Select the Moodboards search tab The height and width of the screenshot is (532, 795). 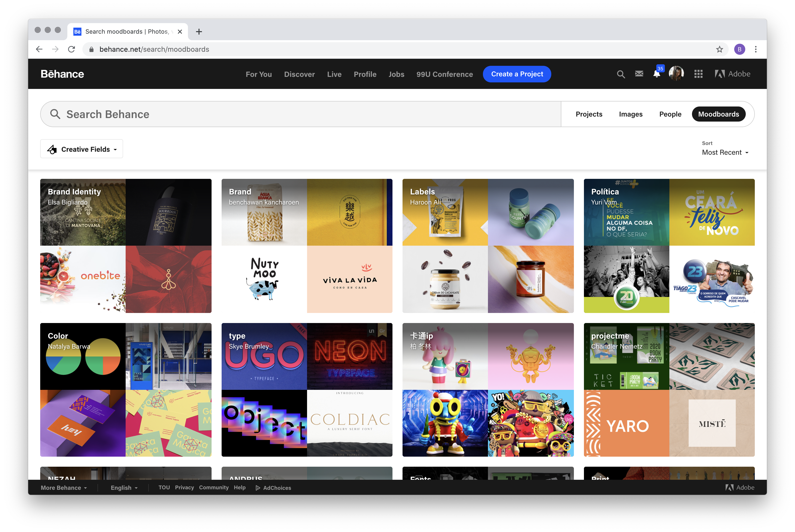pos(718,114)
